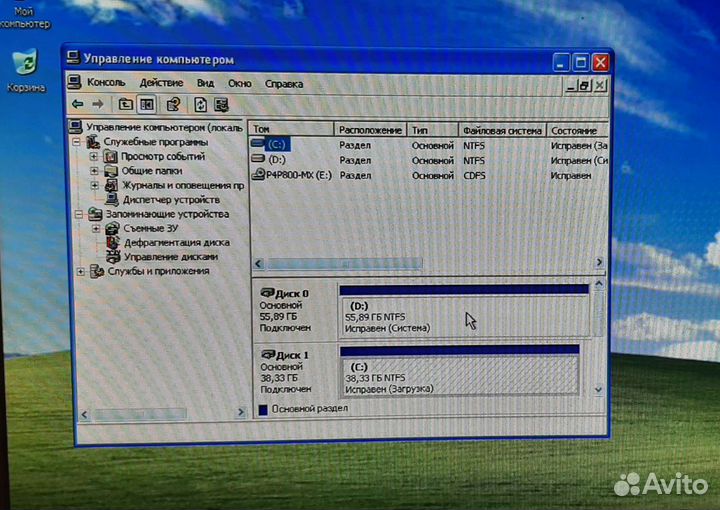Collapse Служебные программы branch

coord(77,142)
